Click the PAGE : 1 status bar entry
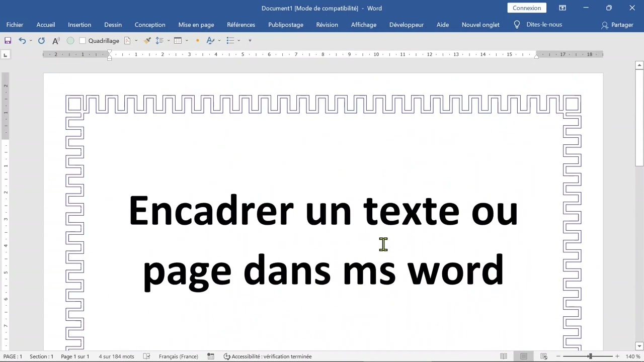The height and width of the screenshot is (362, 644). click(13, 356)
